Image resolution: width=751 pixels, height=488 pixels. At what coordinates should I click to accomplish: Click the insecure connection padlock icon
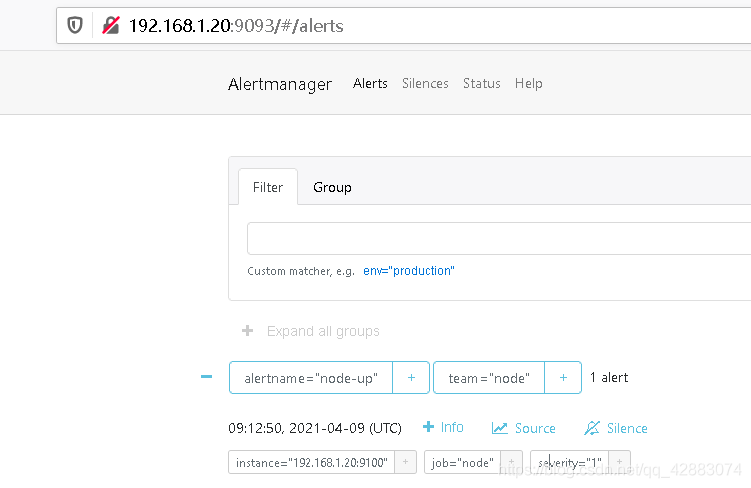coord(111,25)
